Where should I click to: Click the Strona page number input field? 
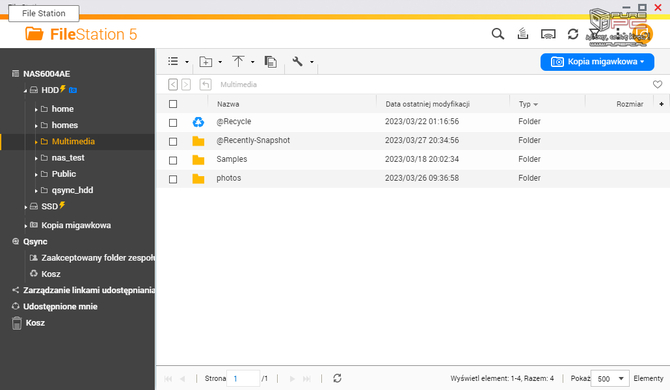(x=243, y=378)
